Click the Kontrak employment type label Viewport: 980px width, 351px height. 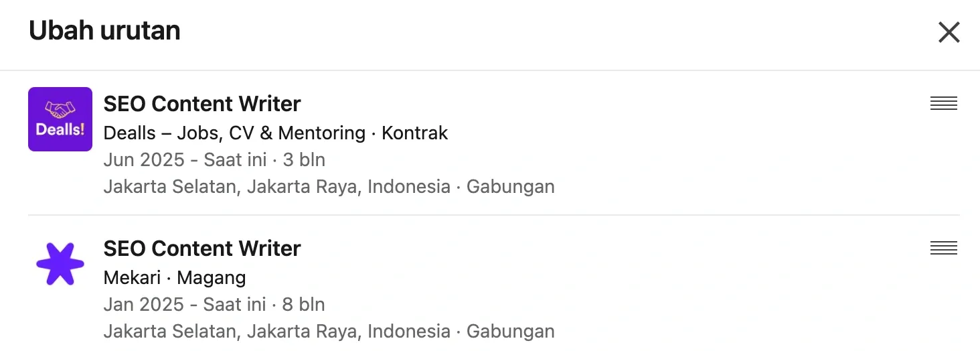pyautogui.click(x=414, y=133)
